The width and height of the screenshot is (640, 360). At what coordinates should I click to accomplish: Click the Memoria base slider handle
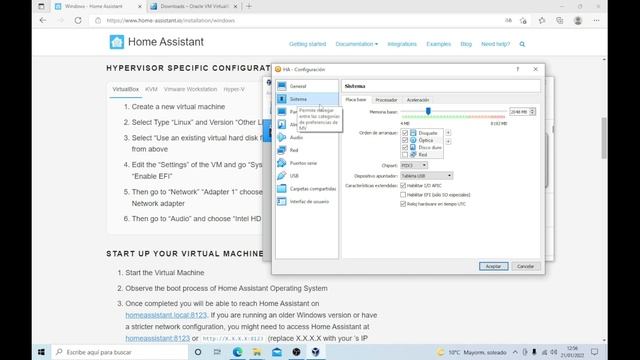coord(428,111)
